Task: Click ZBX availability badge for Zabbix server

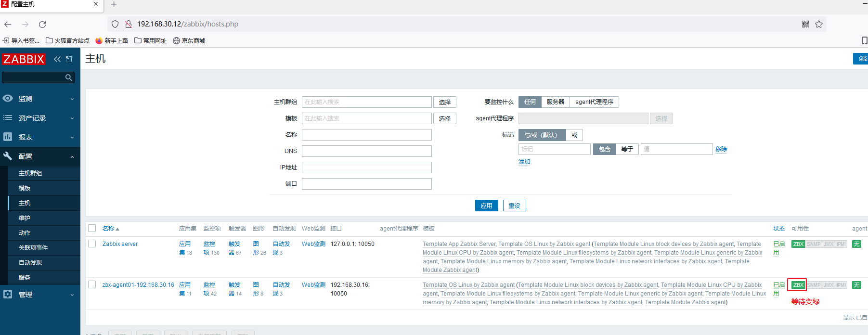Action: 798,244
